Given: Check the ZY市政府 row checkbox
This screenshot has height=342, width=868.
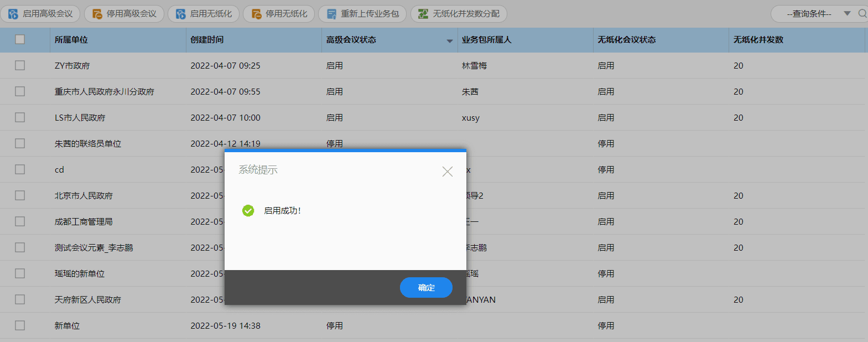Looking at the screenshot, I should pyautogui.click(x=20, y=65).
